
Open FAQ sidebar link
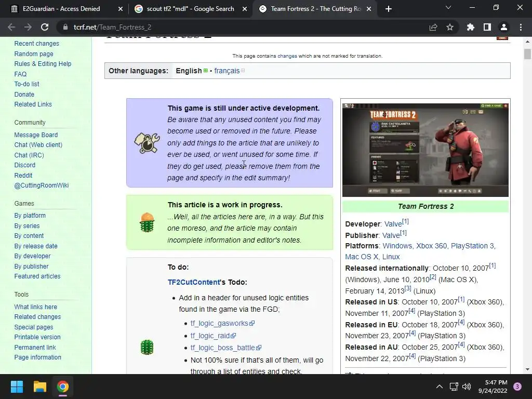tap(20, 74)
